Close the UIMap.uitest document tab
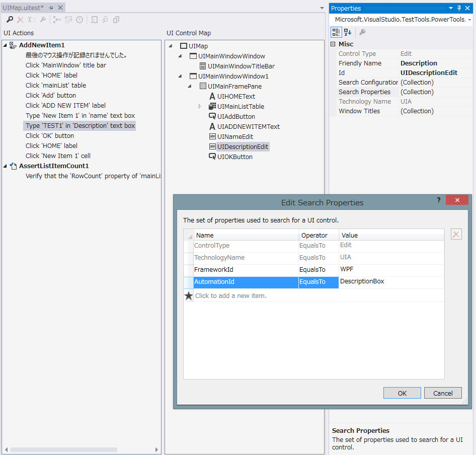This screenshot has width=476, height=455. pyautogui.click(x=60, y=8)
